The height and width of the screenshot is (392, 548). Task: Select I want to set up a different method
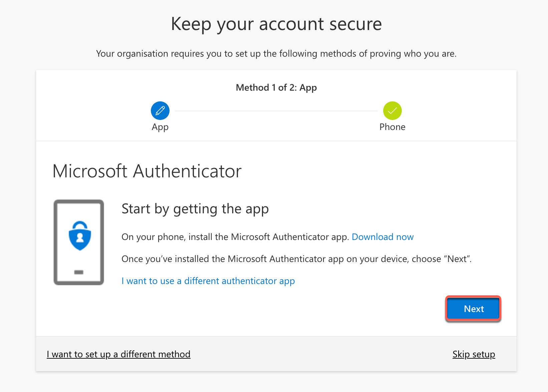click(118, 354)
